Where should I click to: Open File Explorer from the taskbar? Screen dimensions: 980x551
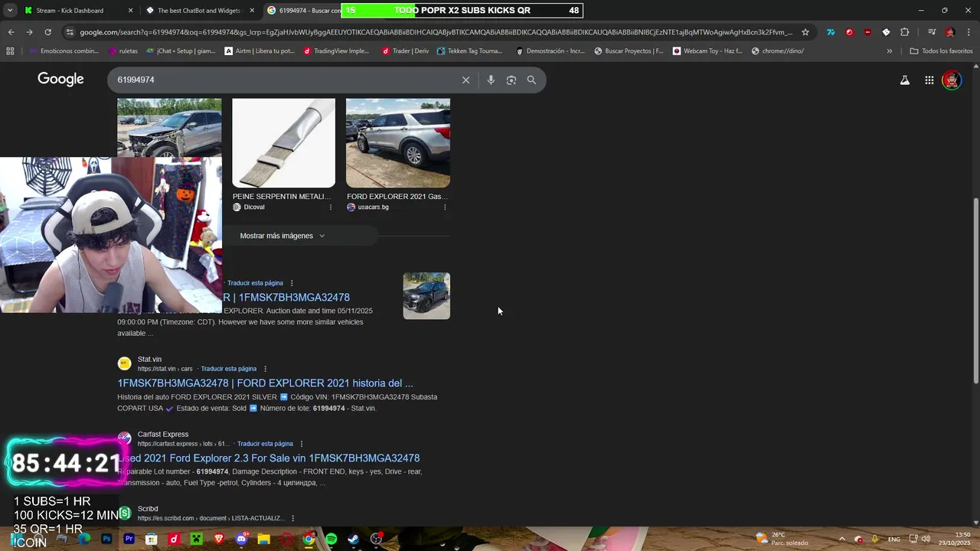tap(264, 539)
